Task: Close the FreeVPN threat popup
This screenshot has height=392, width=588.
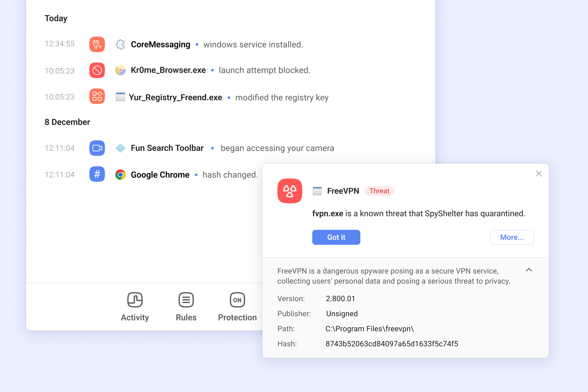Action: click(x=539, y=174)
